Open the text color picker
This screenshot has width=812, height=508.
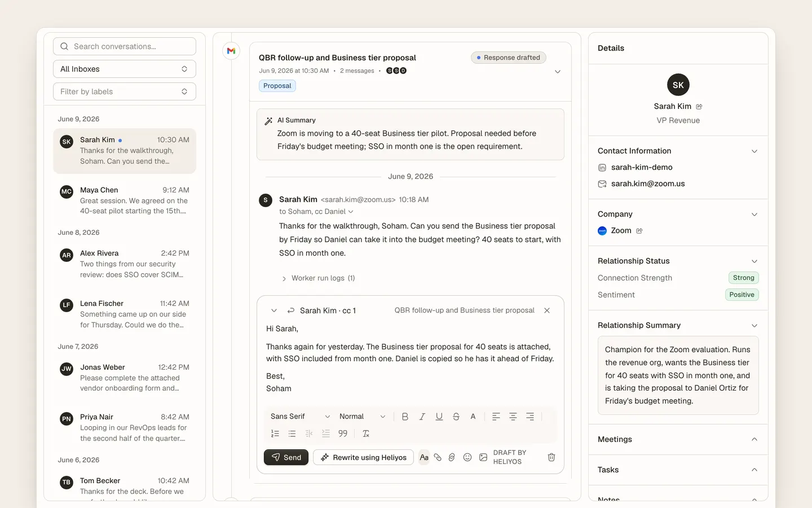[473, 417]
